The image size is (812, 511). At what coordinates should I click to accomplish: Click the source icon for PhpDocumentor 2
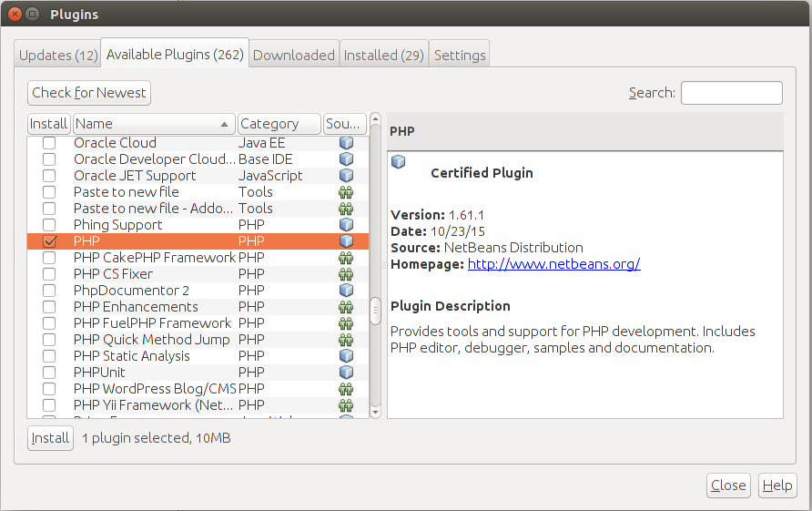click(x=346, y=291)
